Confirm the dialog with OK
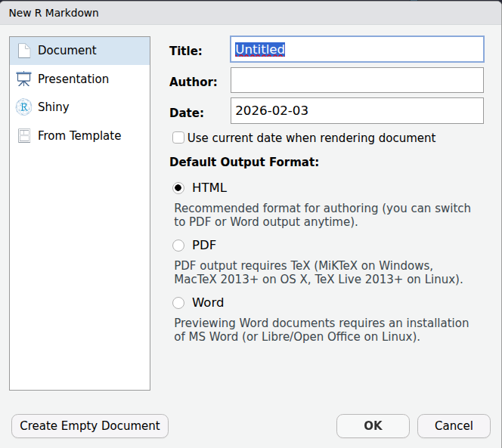The width and height of the screenshot is (502, 448). pyautogui.click(x=373, y=426)
